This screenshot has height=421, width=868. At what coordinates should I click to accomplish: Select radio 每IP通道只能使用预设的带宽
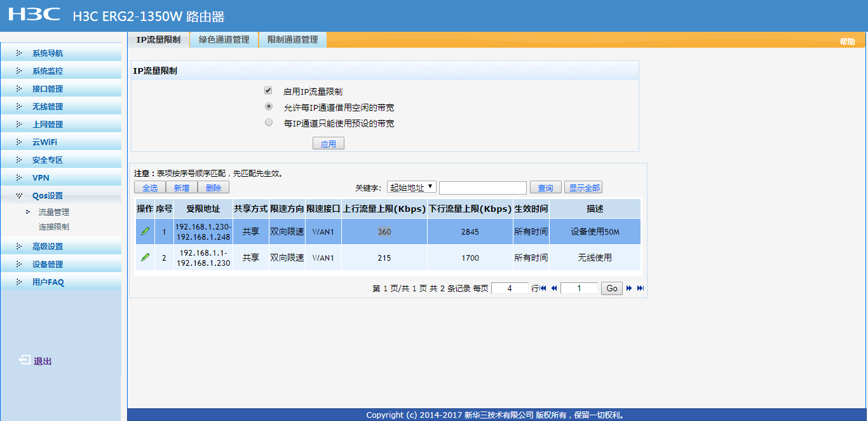(x=269, y=123)
